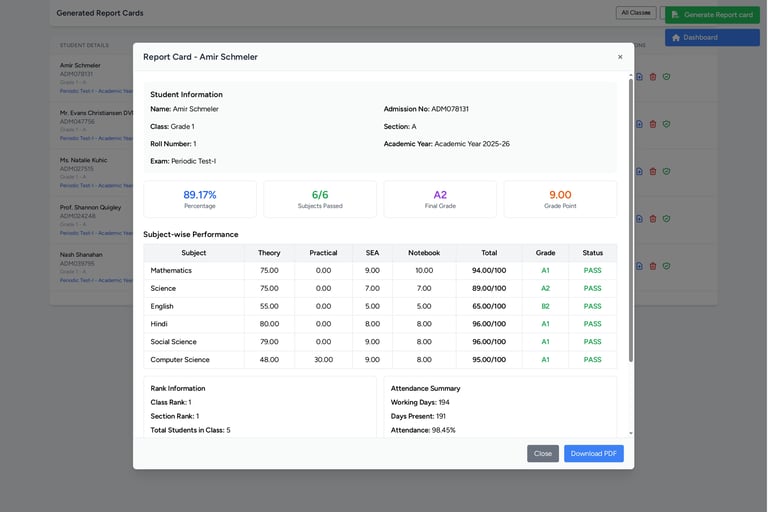
Task: Click the Status column header
Action: point(593,253)
